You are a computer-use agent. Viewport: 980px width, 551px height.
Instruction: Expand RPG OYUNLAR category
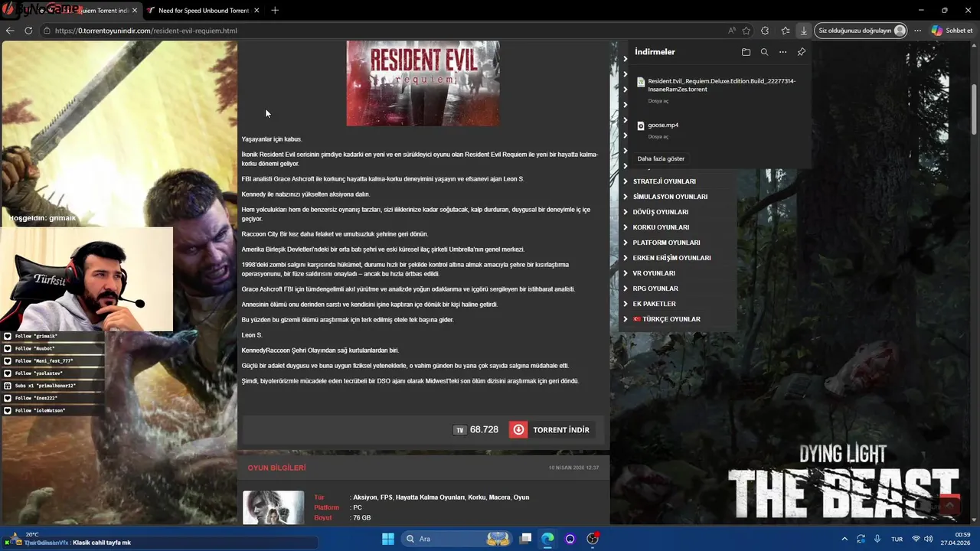[655, 289]
